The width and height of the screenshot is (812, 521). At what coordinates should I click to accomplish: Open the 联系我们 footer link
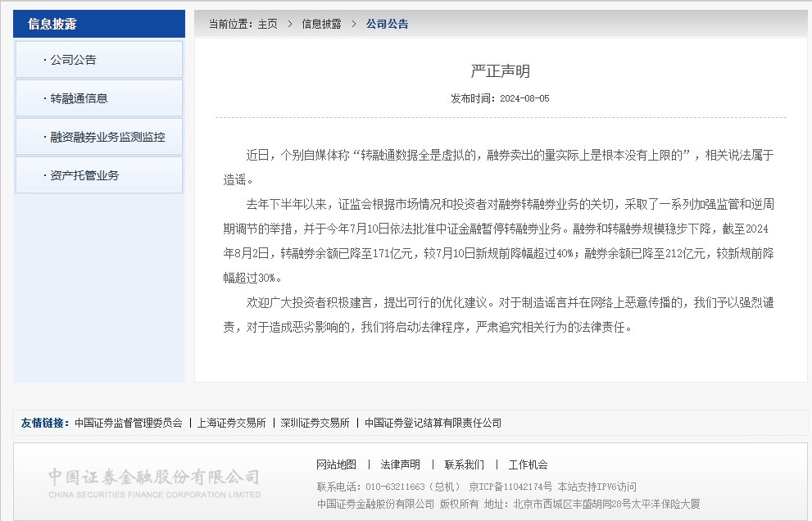pyautogui.click(x=464, y=464)
